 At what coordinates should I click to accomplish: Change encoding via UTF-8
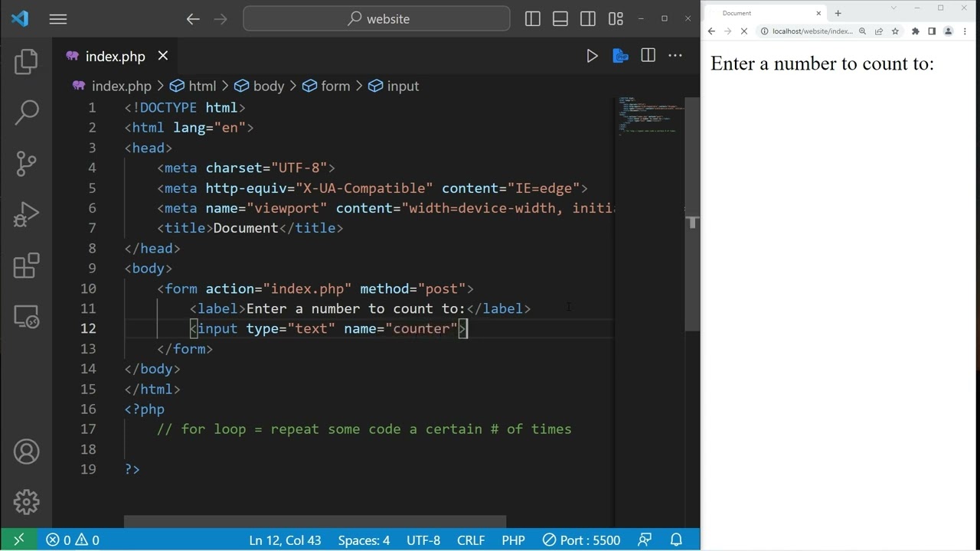coord(423,540)
